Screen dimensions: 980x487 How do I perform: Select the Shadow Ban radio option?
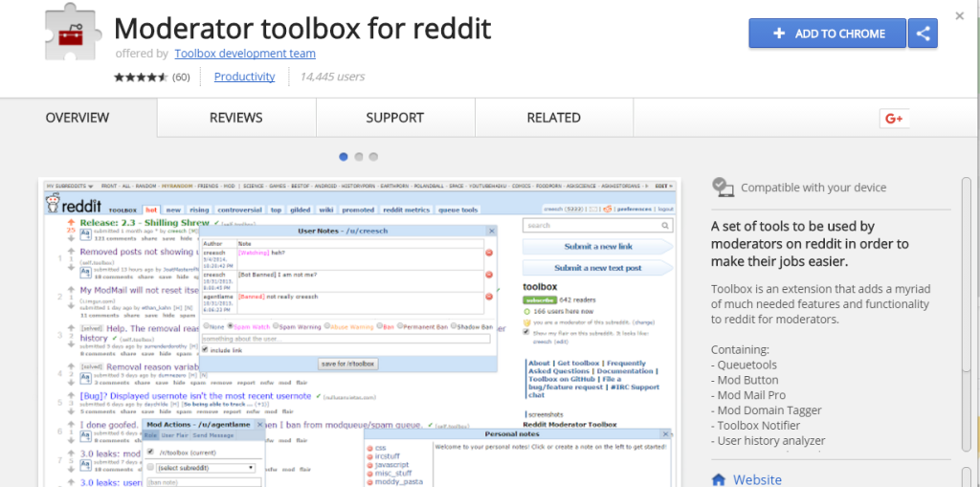pyautogui.click(x=453, y=326)
